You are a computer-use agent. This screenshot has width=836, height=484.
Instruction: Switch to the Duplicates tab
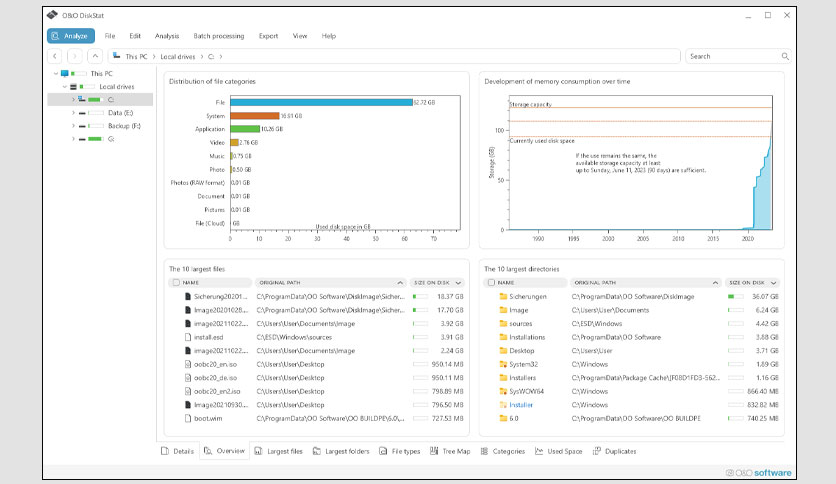click(x=615, y=451)
